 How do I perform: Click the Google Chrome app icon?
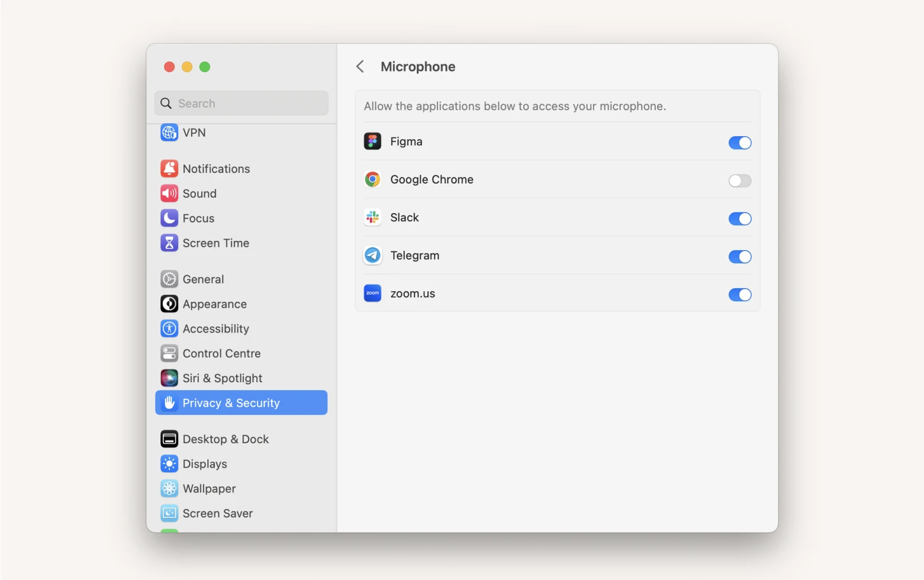point(372,179)
